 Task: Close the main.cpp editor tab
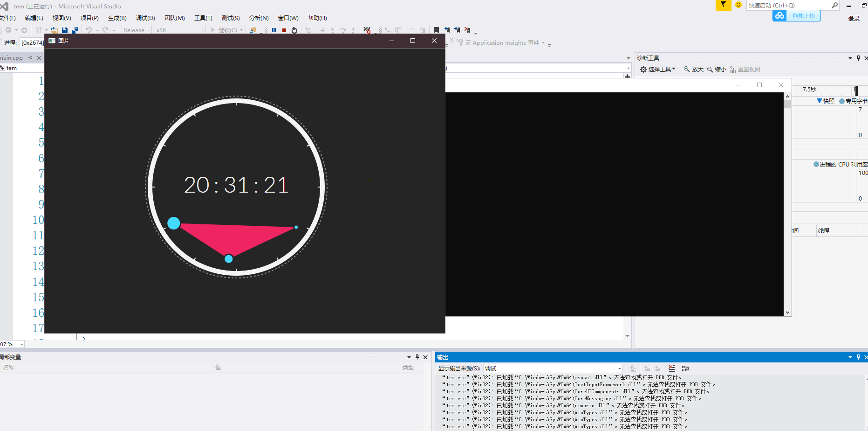(x=39, y=58)
